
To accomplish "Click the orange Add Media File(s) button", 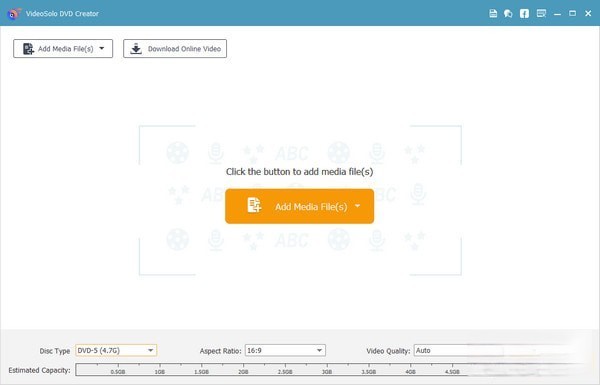I will click(x=300, y=206).
